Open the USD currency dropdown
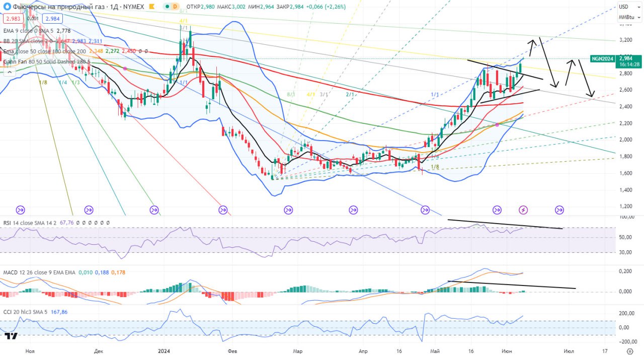 click(x=629, y=7)
